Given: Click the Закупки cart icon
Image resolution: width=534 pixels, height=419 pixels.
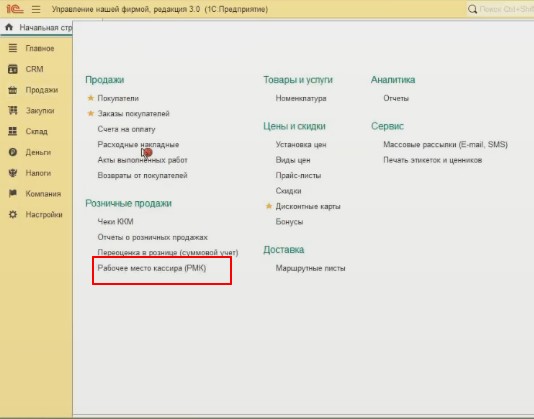Looking at the screenshot, I should [x=13, y=111].
